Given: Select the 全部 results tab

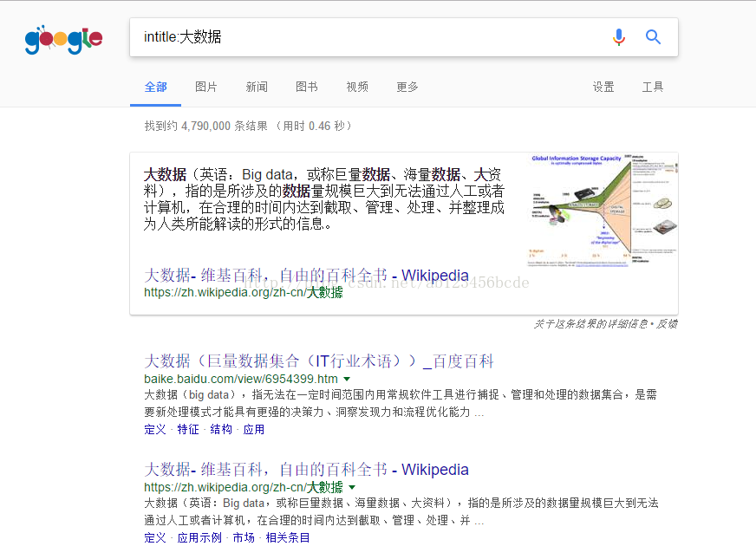Looking at the screenshot, I should point(156,88).
